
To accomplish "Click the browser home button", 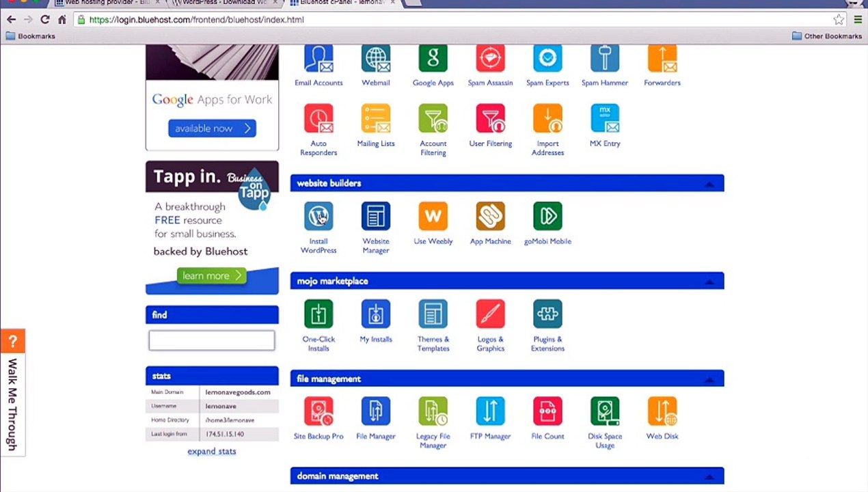I will (62, 20).
